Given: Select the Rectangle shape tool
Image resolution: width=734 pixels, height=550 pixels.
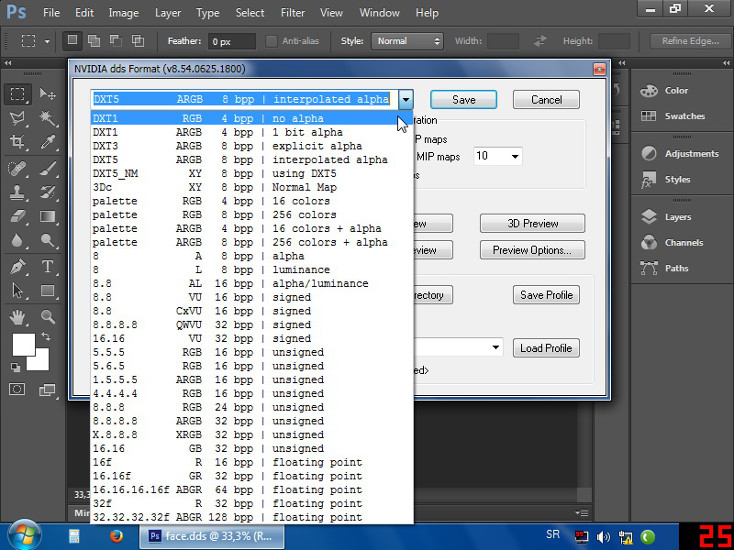Looking at the screenshot, I should [47, 291].
